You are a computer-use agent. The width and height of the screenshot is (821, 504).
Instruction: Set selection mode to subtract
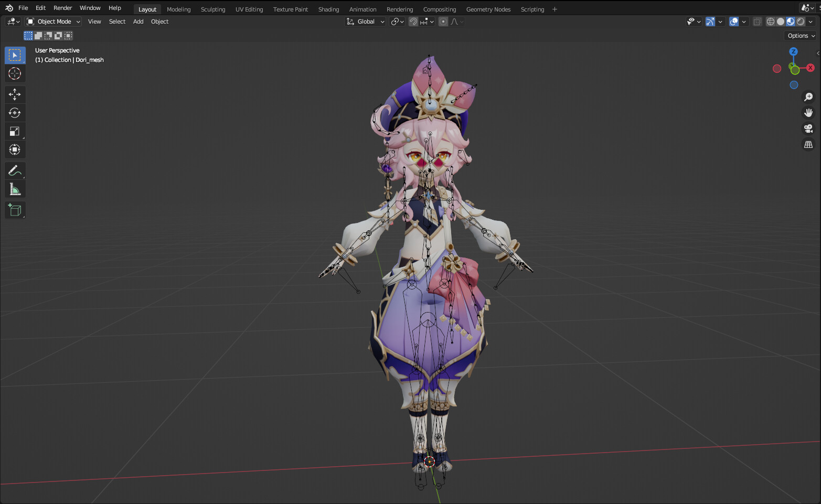click(48, 36)
